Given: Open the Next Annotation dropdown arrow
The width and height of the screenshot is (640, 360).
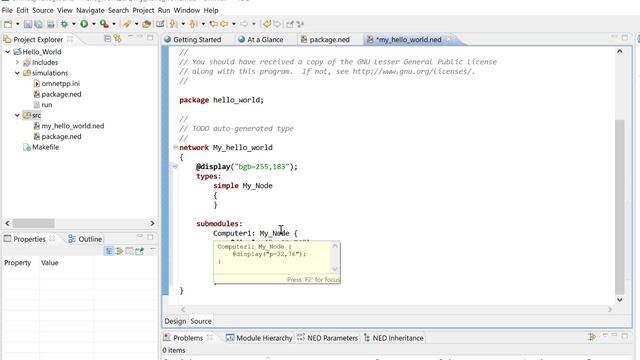Looking at the screenshot, I should tap(183, 24).
